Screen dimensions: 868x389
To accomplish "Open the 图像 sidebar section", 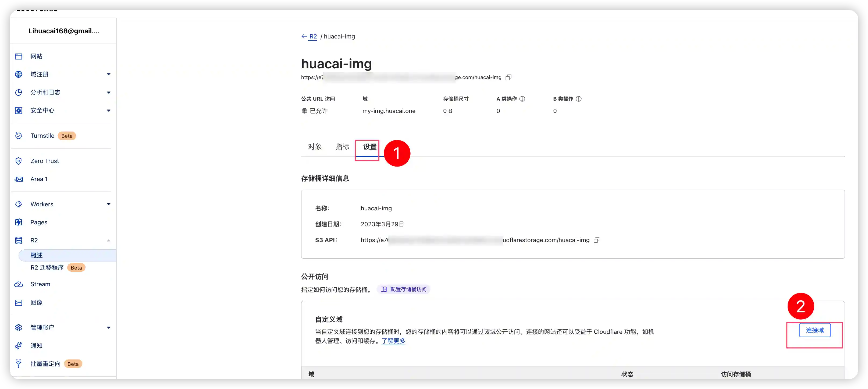I will click(x=36, y=302).
